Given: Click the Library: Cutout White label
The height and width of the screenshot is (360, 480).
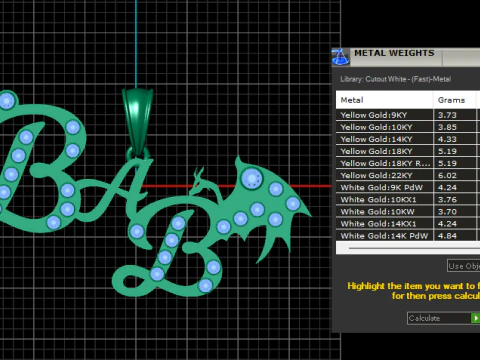Looking at the screenshot, I should [396, 79].
